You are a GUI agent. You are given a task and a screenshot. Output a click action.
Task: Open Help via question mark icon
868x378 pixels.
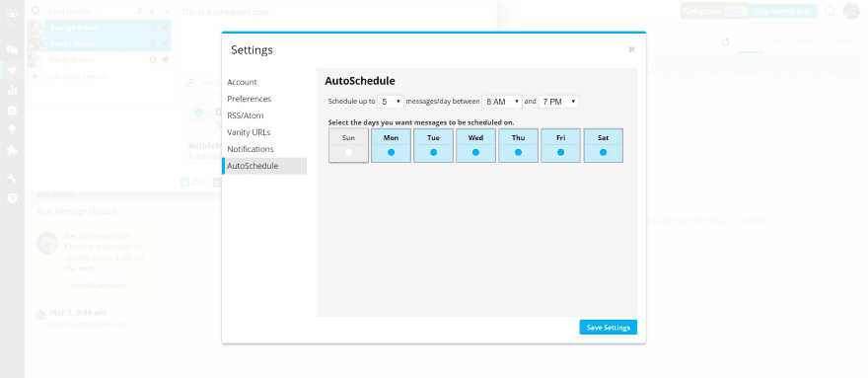tap(12, 197)
